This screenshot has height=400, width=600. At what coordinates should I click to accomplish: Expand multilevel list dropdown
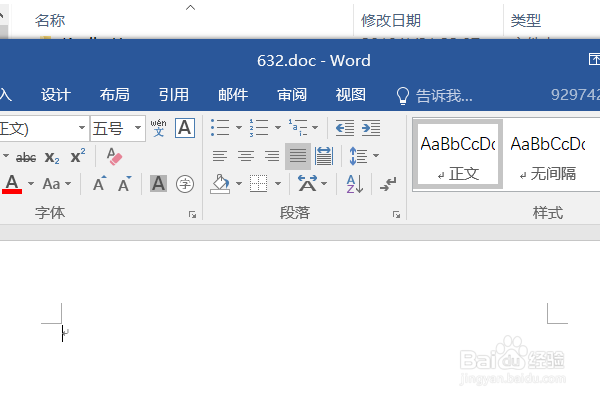[x=315, y=128]
